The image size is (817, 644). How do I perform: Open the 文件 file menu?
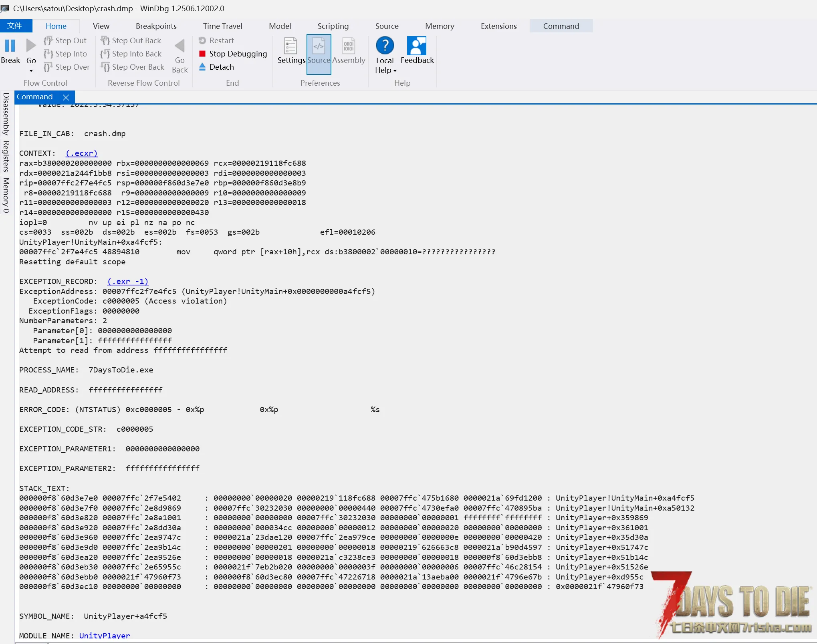(x=15, y=26)
